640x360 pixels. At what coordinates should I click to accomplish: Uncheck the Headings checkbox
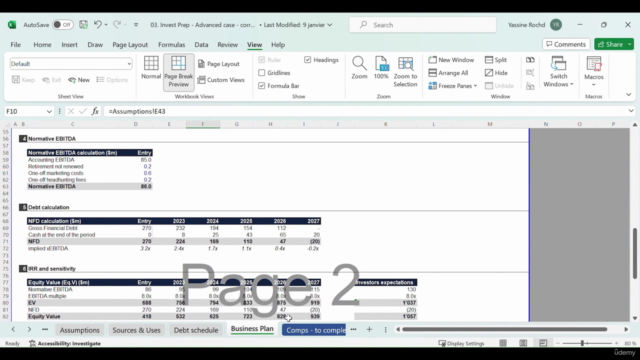307,60
